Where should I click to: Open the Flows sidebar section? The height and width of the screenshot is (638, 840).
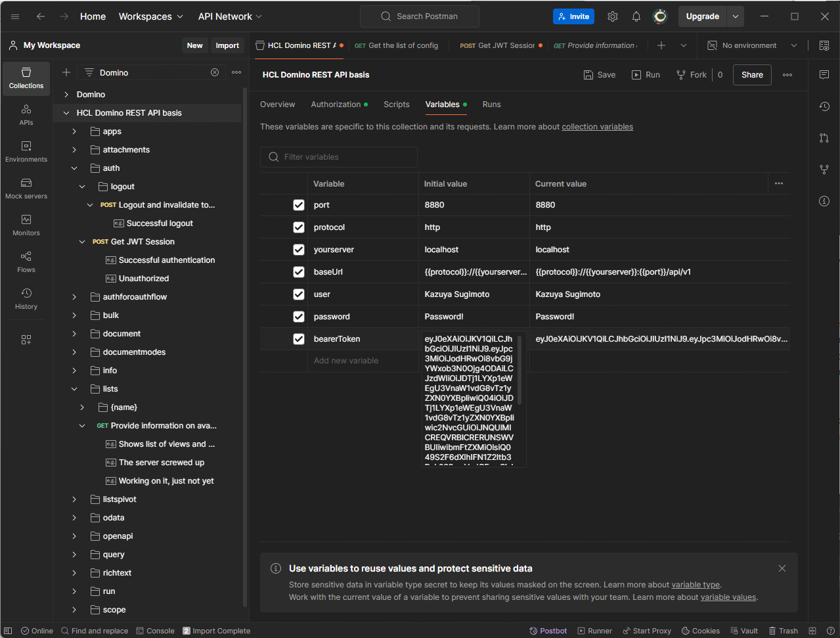click(26, 262)
